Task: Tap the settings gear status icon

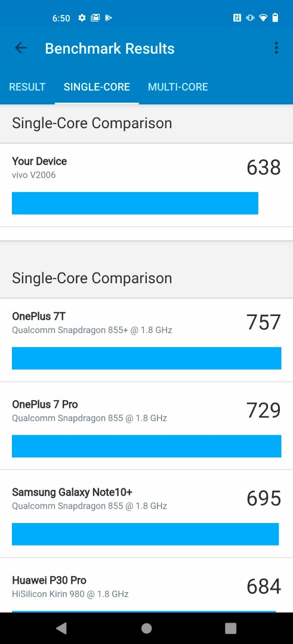Action: coord(82,18)
